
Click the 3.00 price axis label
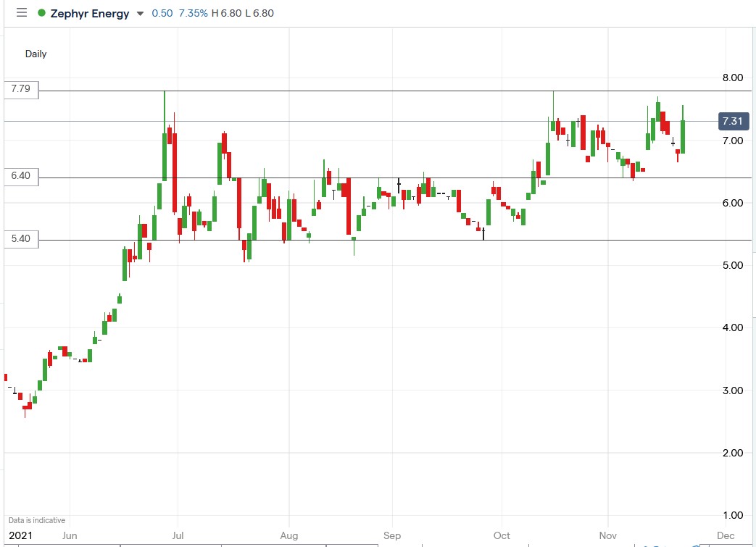(732, 391)
